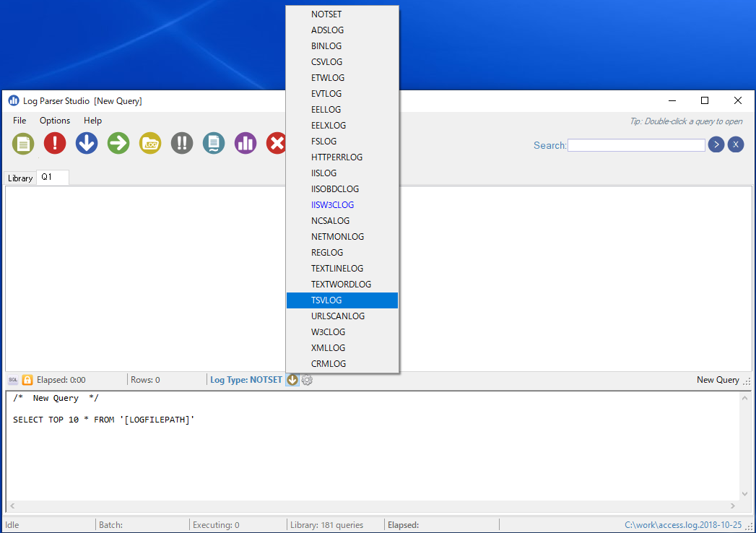Image resolution: width=756 pixels, height=533 pixels.
Task: Select CRMLOG log type
Action: tap(342, 364)
